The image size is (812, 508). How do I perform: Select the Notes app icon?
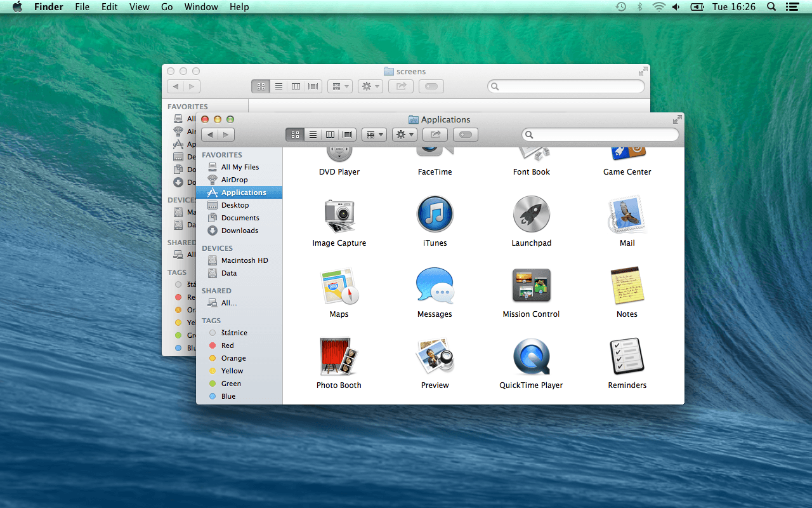(x=627, y=285)
